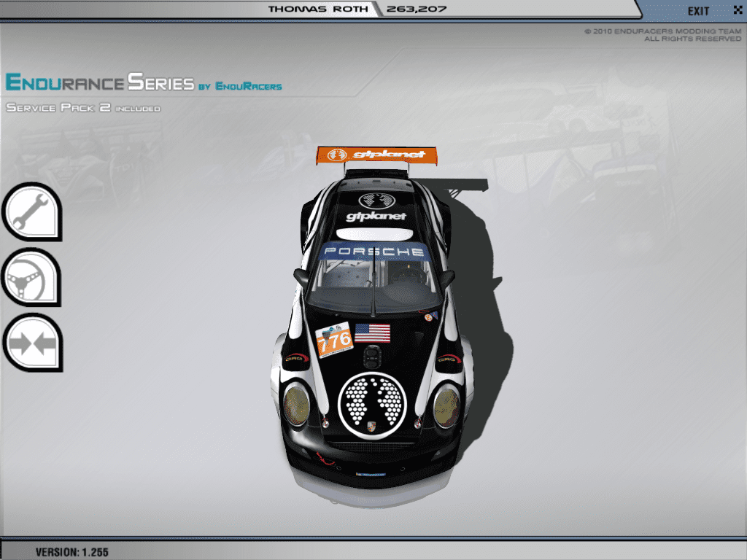Click the THOMAS ROTH driver name
This screenshot has width=747, height=560.
tap(318, 9)
